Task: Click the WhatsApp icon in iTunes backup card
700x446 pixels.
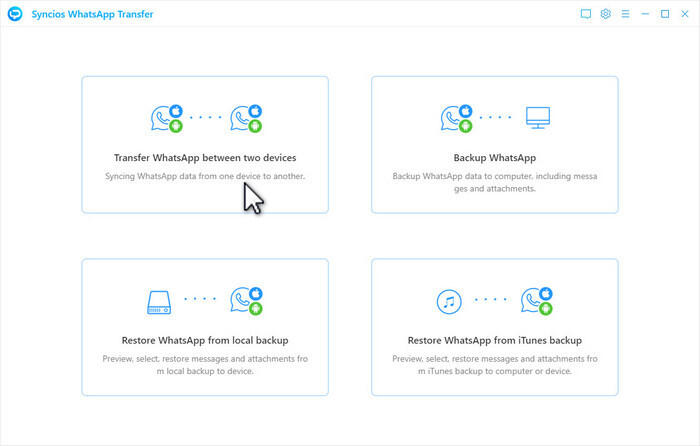Action: tap(536, 300)
